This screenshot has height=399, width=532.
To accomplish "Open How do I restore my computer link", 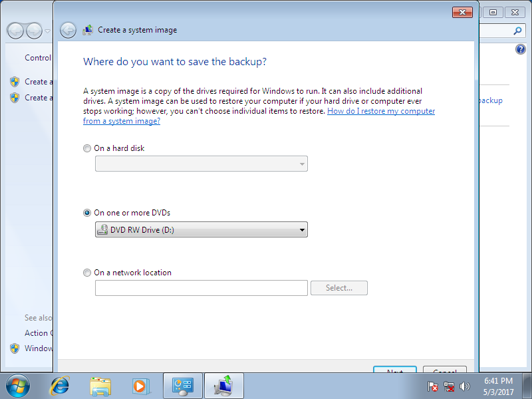I will click(x=380, y=111).
